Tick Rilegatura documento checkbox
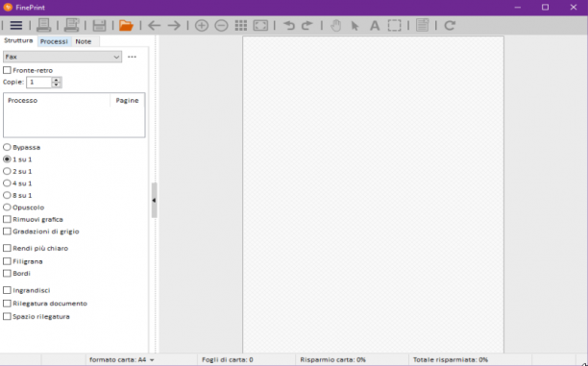The image size is (588, 366). point(7,303)
